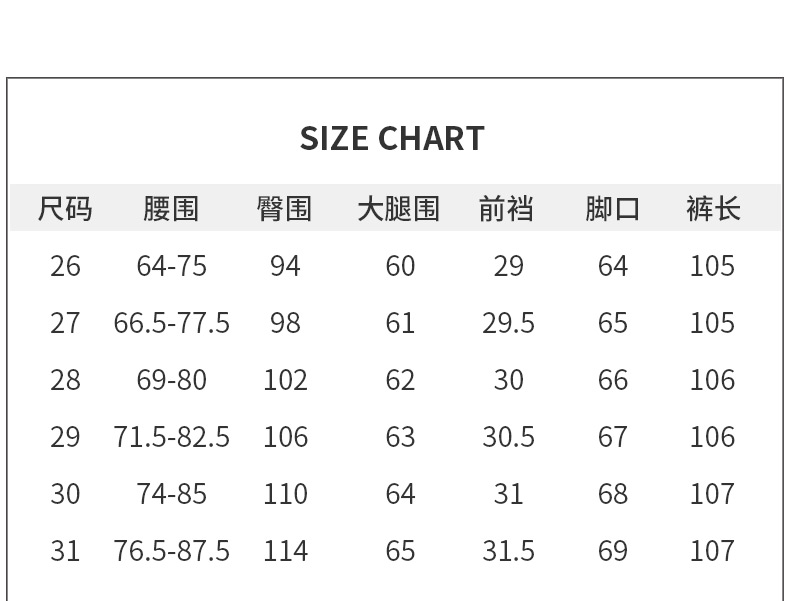Click the 腰围 column header
The image size is (790, 601).
[171, 209]
